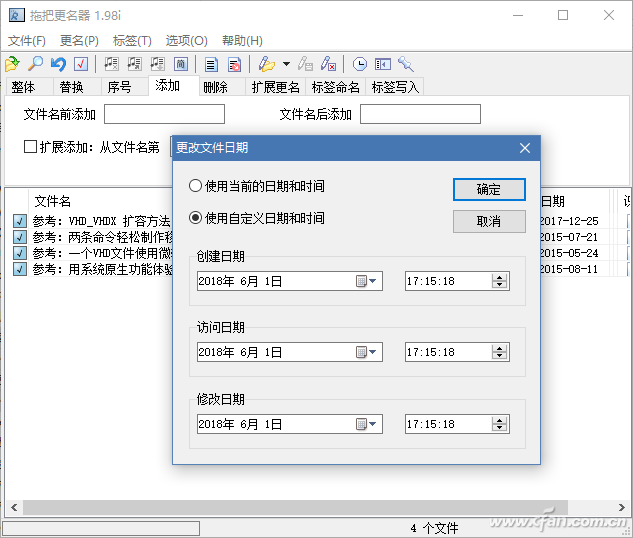Click the music note with down arrow icon
The image size is (633, 538).
(x=157, y=64)
